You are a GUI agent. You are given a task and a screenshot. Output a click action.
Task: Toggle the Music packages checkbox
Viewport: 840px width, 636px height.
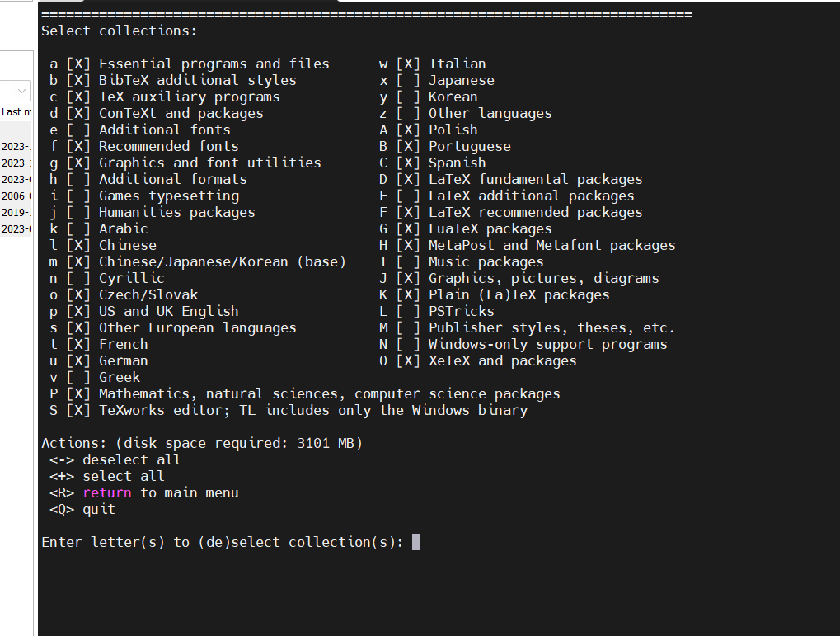click(x=408, y=261)
